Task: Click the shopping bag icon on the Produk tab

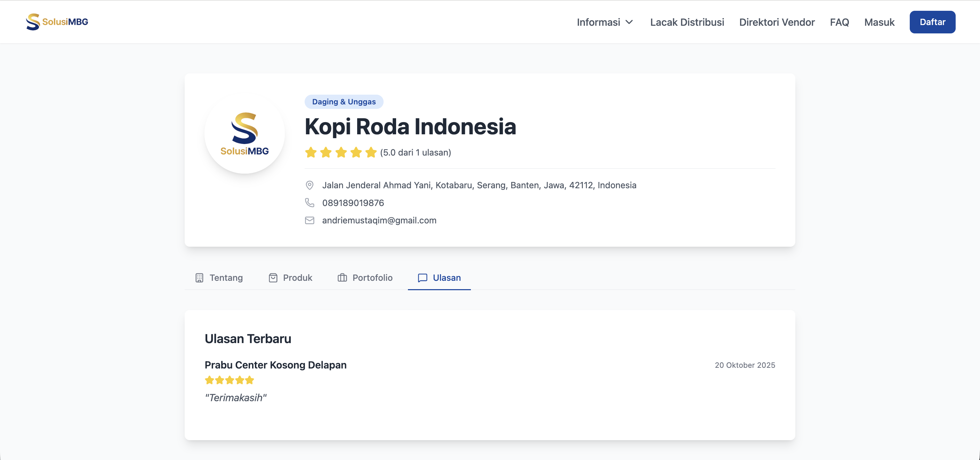Action: point(273,278)
